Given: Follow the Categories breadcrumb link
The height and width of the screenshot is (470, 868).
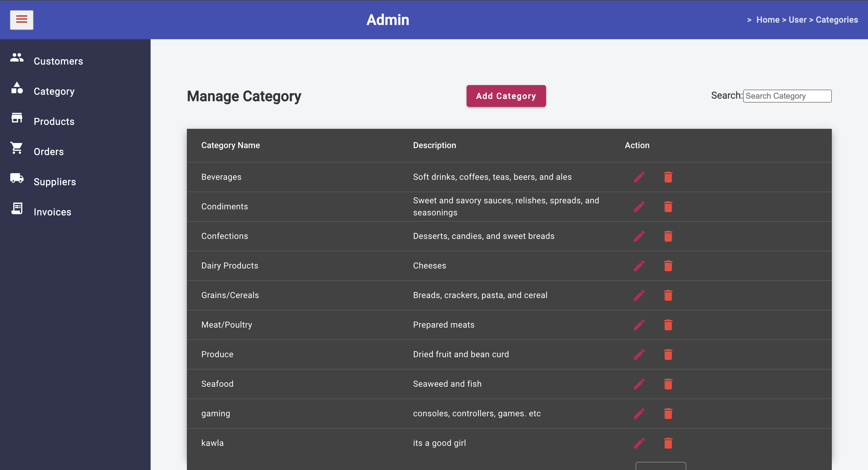Looking at the screenshot, I should coord(836,20).
